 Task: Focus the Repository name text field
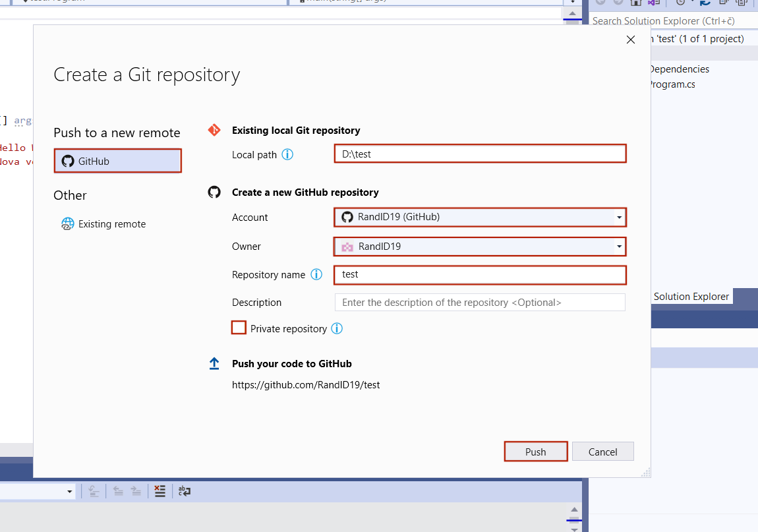click(480, 274)
